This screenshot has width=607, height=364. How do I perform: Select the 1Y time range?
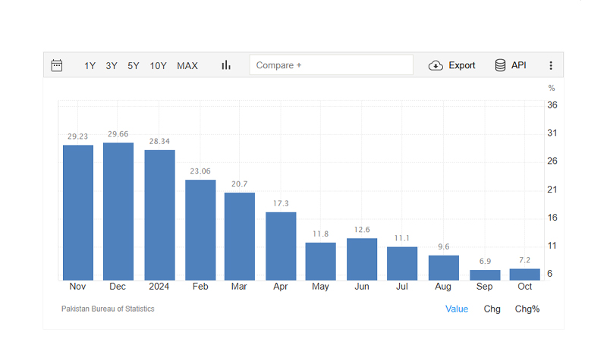coord(90,66)
